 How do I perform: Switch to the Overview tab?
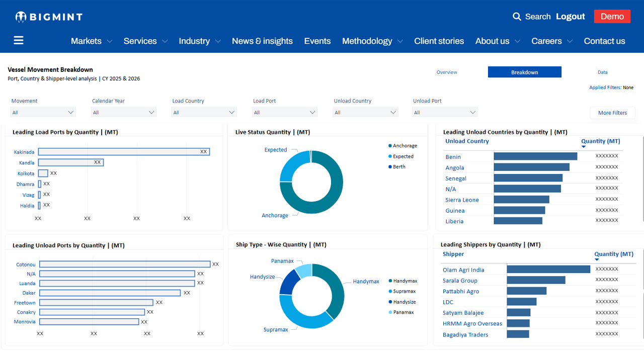(x=447, y=72)
